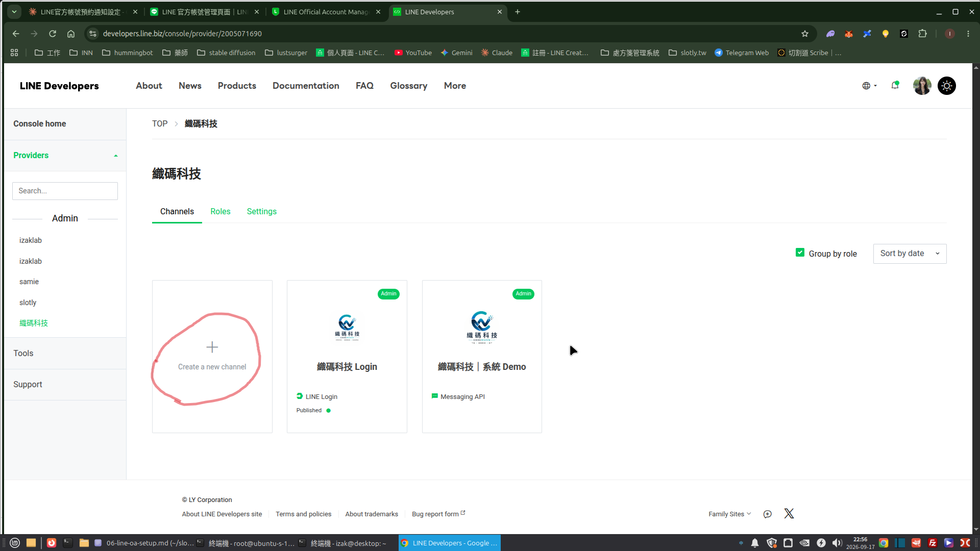Select the slotly provider

(28, 303)
